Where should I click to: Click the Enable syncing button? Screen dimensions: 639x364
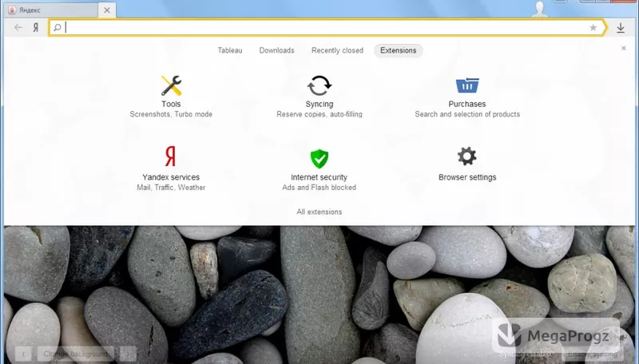(593, 354)
